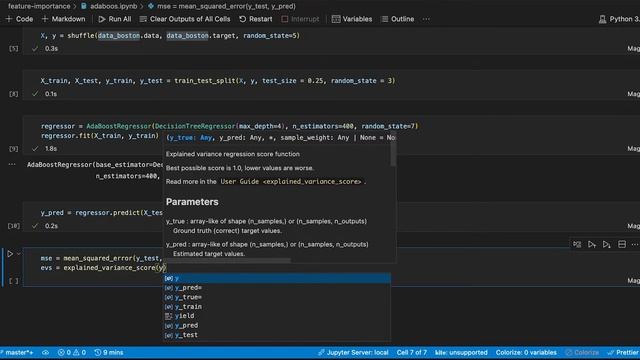
Task: Choose y_true= suggestion in autocomplete
Action: (277, 297)
